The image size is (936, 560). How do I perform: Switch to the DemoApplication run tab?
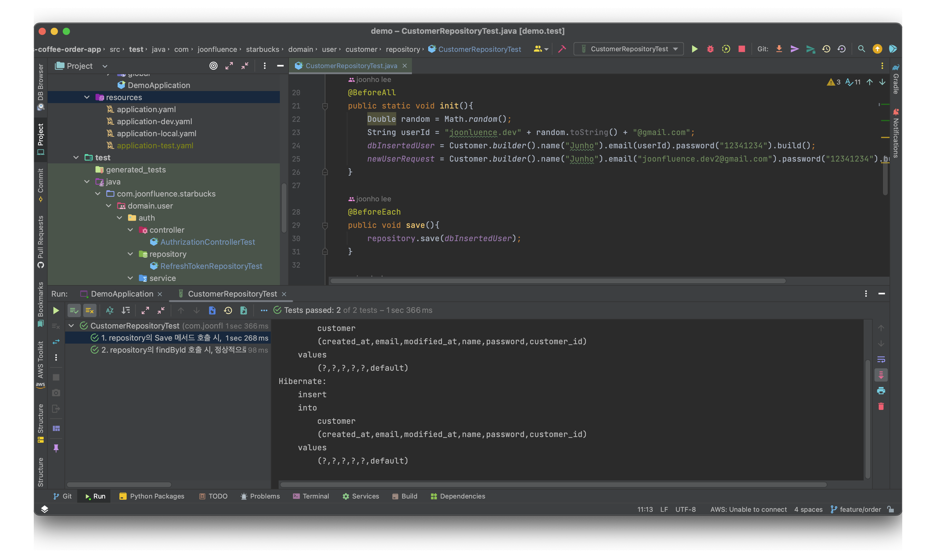coord(122,294)
